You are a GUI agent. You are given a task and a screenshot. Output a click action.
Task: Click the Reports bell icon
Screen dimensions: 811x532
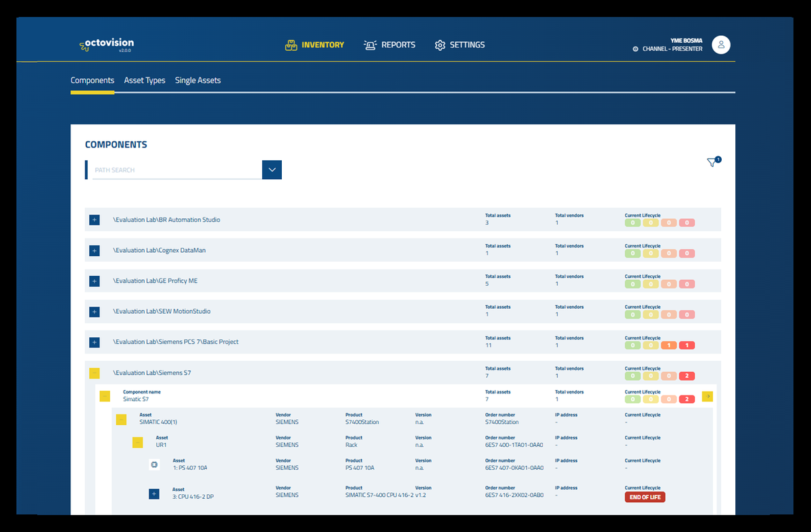pos(369,45)
